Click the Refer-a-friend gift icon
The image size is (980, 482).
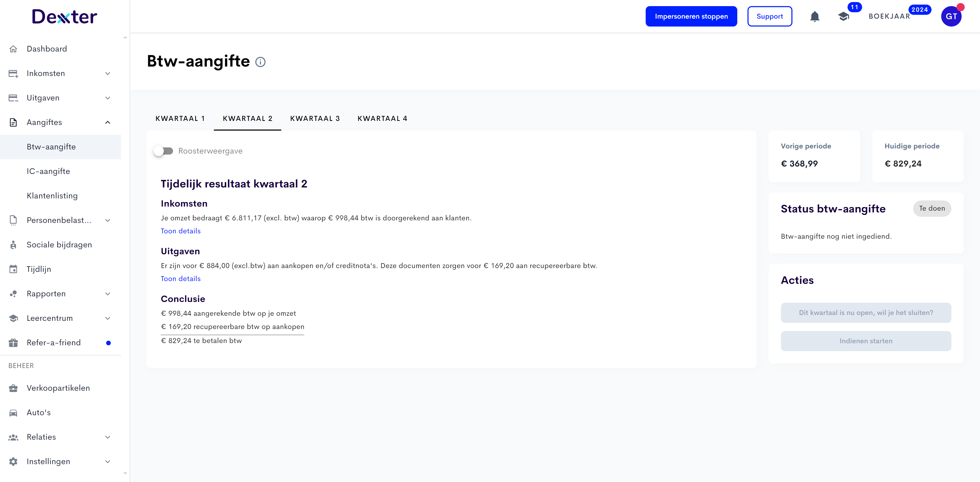(x=13, y=343)
